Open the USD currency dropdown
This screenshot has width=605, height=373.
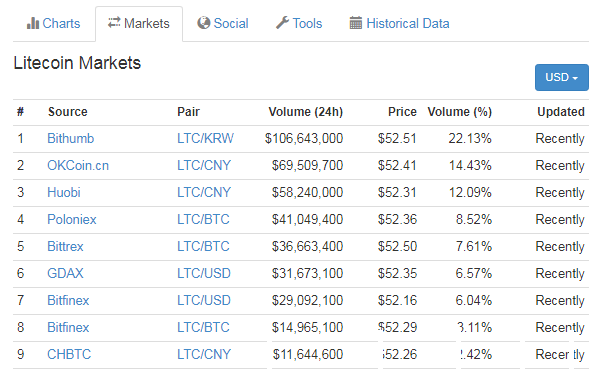tap(561, 78)
